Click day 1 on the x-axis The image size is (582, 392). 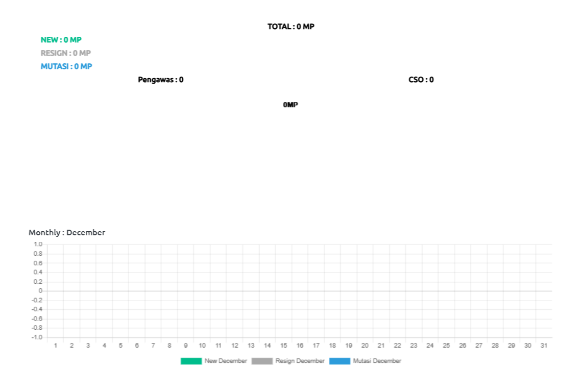tap(56, 346)
